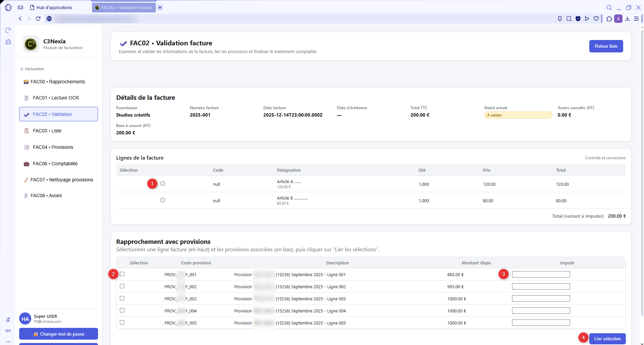Select the Article A invoice line radio

[x=163, y=184]
